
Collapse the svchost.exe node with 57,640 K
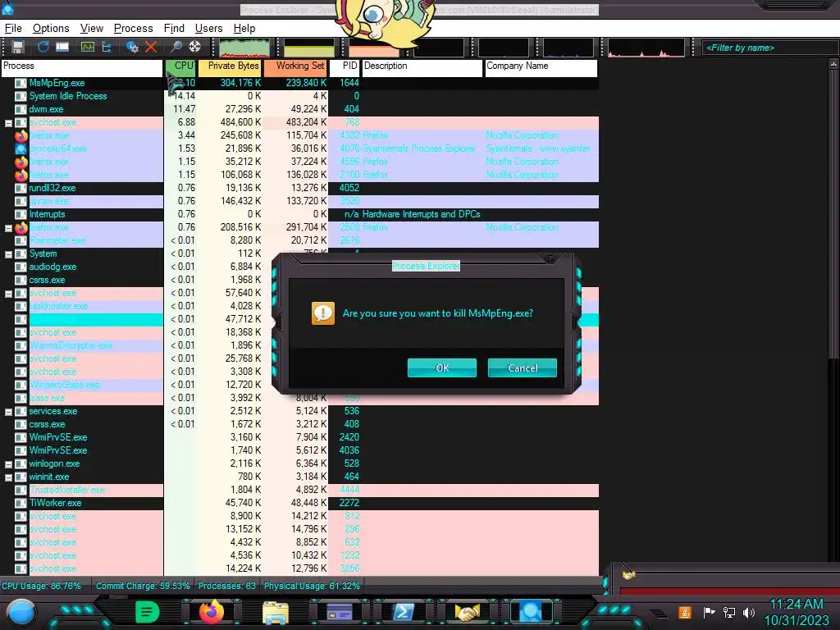tap(8, 294)
